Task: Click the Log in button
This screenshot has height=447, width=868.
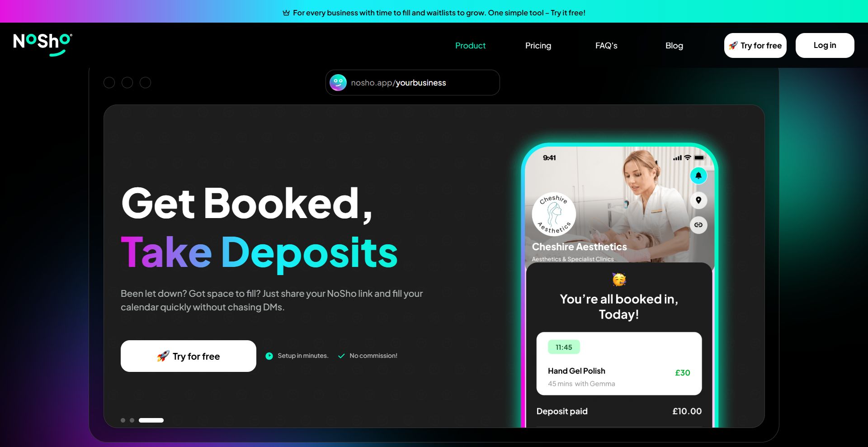Action: pos(825,45)
